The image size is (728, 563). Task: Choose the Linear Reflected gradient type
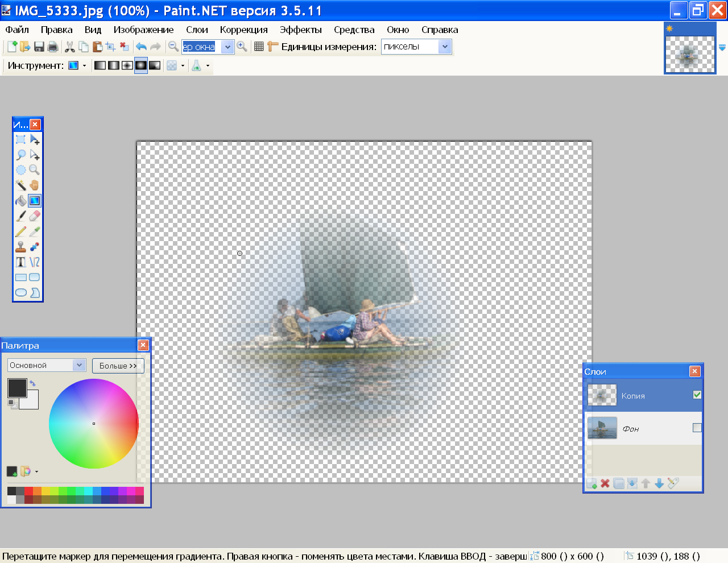pyautogui.click(x=114, y=65)
